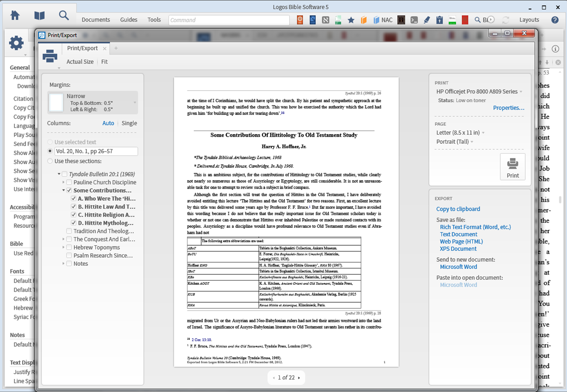This screenshot has height=392, width=567.
Task: Click the red book shortcut icon
Action: (465, 20)
